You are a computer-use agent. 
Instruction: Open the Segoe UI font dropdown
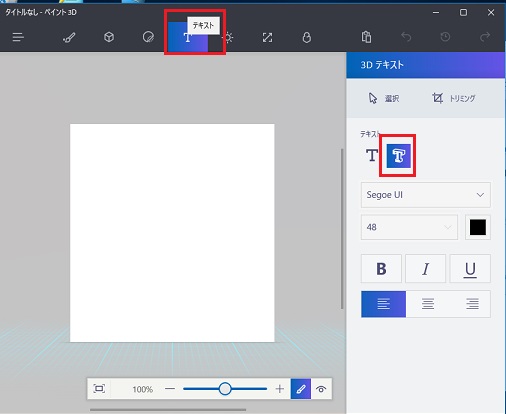pyautogui.click(x=426, y=195)
